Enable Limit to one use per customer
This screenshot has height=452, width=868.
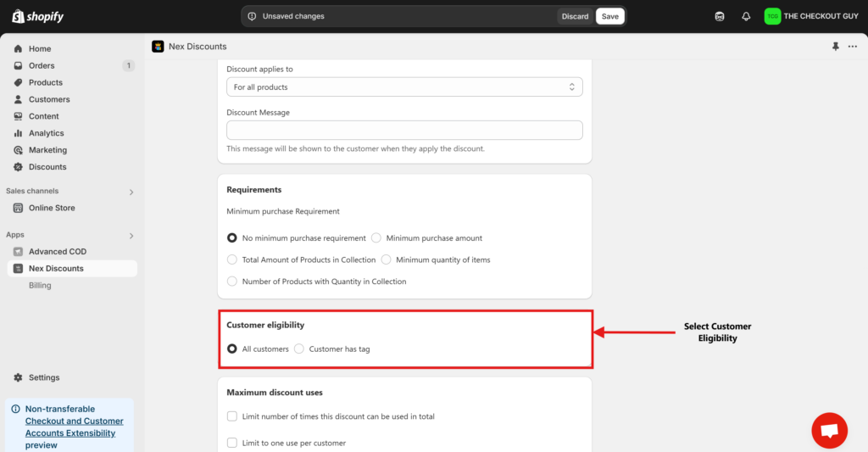coord(232,443)
